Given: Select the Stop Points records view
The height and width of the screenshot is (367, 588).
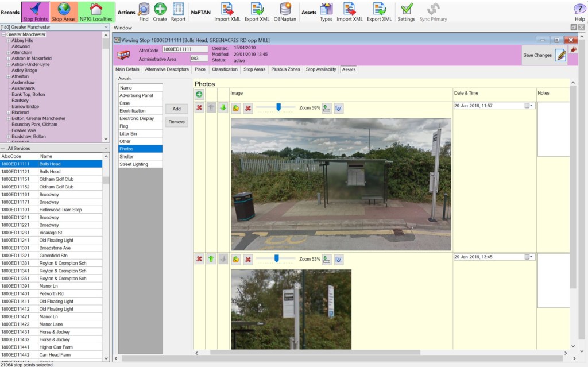Looking at the screenshot, I should click(x=36, y=12).
